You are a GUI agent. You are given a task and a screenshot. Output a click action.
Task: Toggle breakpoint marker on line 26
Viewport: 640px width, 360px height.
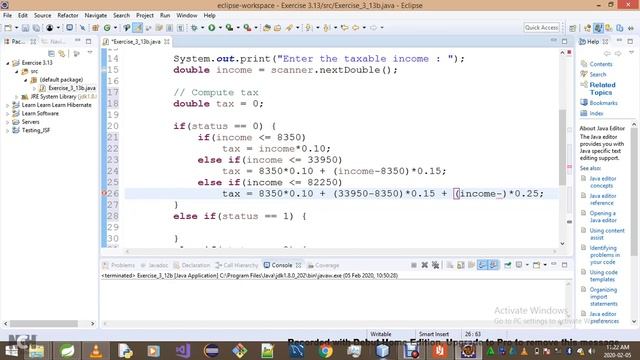click(x=104, y=193)
